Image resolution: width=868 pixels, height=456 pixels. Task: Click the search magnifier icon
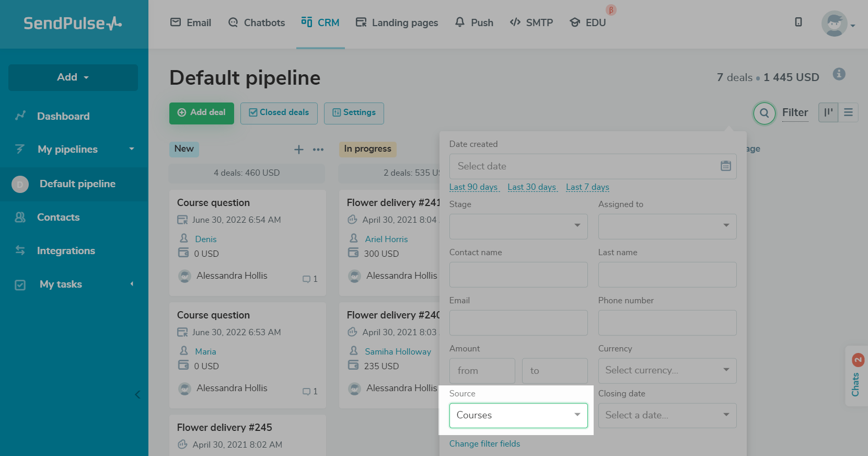click(x=764, y=113)
